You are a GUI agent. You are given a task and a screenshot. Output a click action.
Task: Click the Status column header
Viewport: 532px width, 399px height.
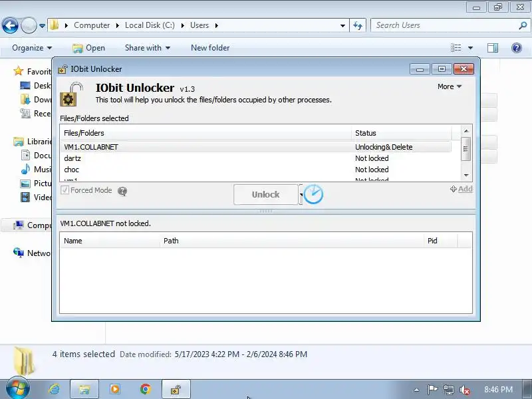click(402, 133)
